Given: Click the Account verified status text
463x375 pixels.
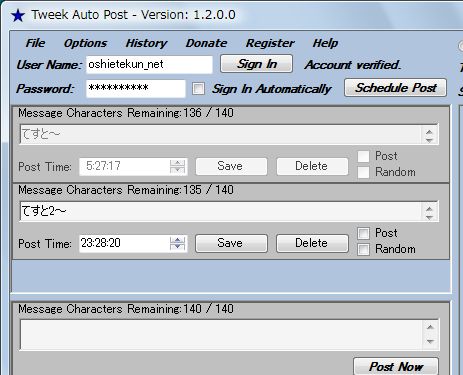Looking at the screenshot, I should [353, 65].
